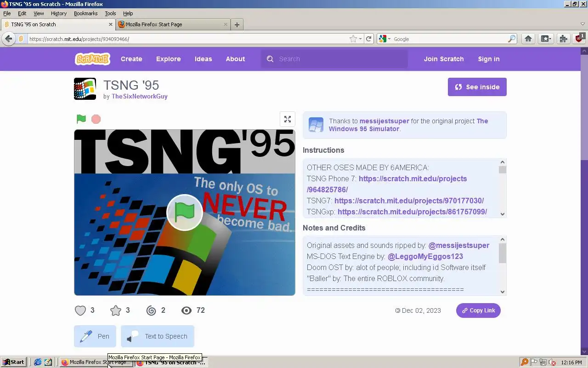View remixes via the spiral icon
The image size is (588, 368).
pos(151,310)
